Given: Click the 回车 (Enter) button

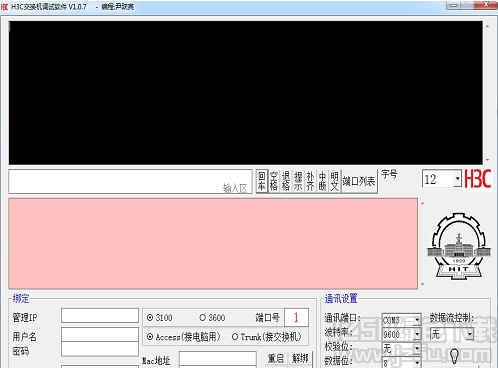Looking at the screenshot, I should pos(262,181).
